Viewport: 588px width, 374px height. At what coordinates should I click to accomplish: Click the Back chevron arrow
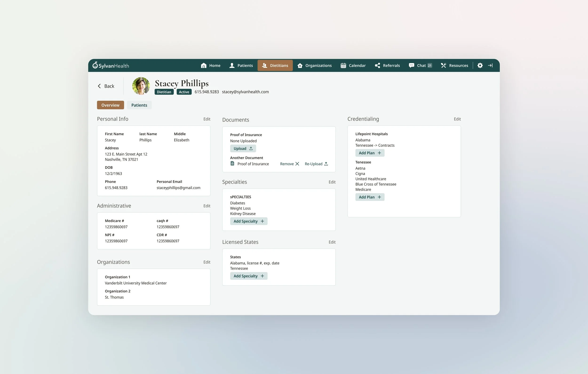click(x=99, y=86)
